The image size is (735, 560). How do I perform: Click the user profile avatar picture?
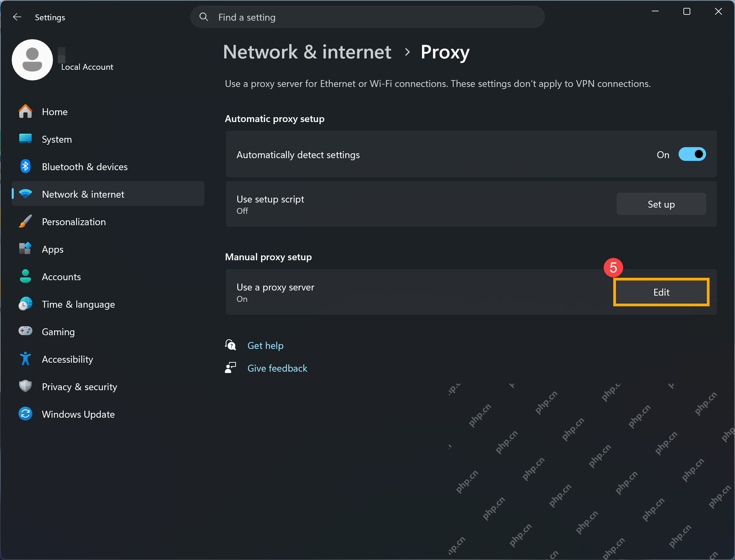32,60
